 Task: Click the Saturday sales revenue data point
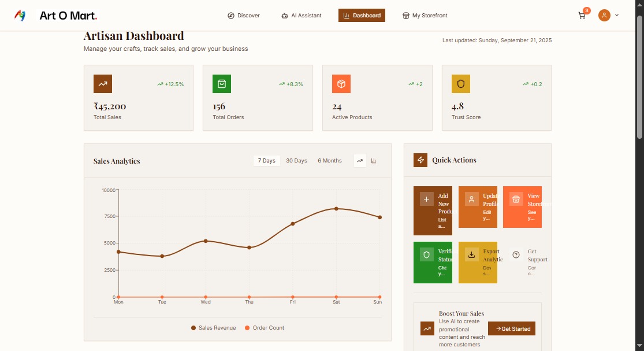(336, 209)
